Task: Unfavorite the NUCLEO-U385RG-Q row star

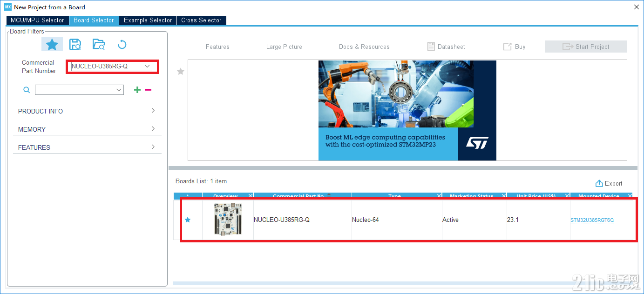Action: [x=188, y=220]
